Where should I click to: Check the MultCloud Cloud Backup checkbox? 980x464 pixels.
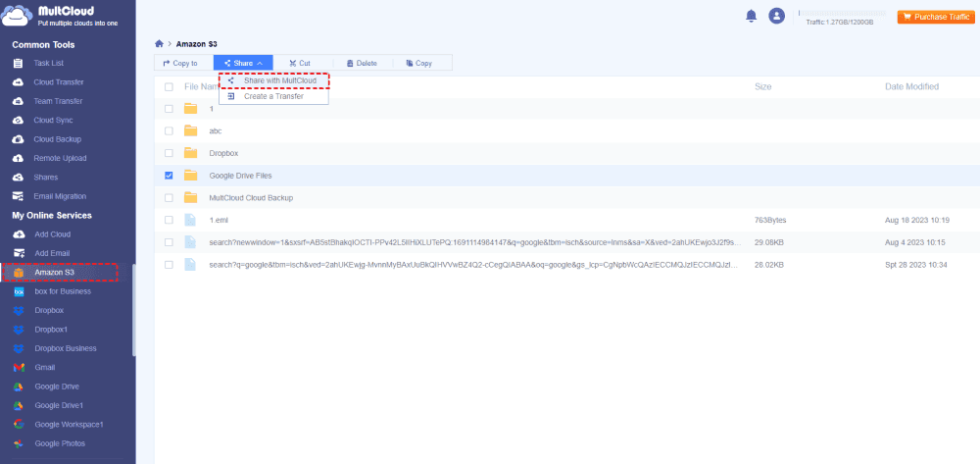pos(169,197)
